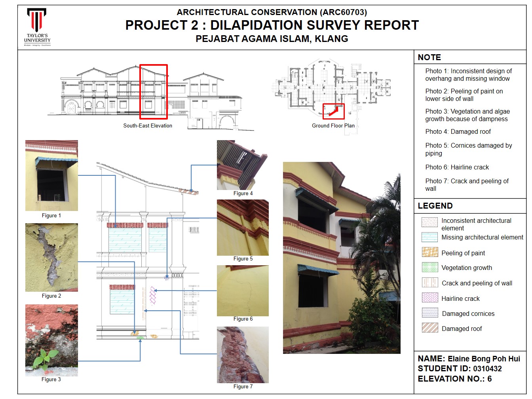Click the name 'Elaine Bong Poh Hui'
Image resolution: width=532 pixels, height=399 pixels.
point(484,359)
